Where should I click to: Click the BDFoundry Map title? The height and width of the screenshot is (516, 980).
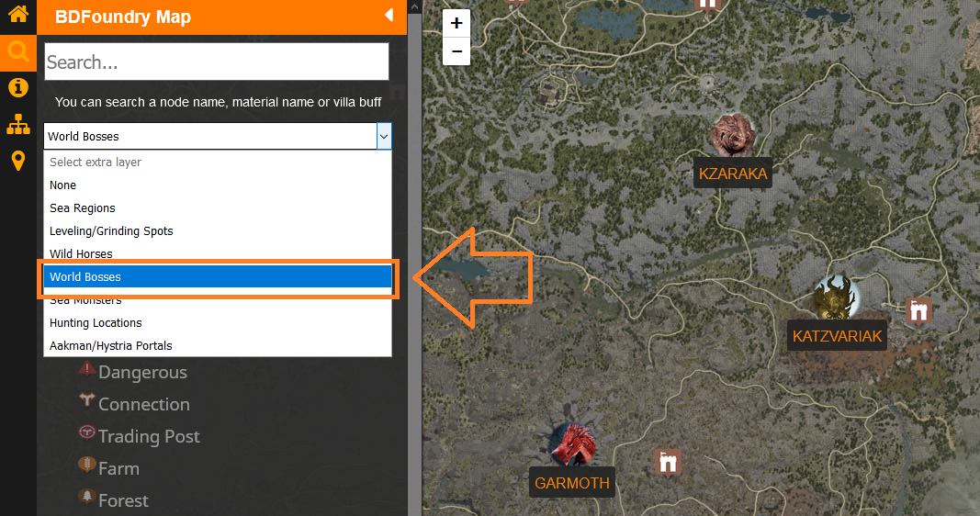click(123, 17)
